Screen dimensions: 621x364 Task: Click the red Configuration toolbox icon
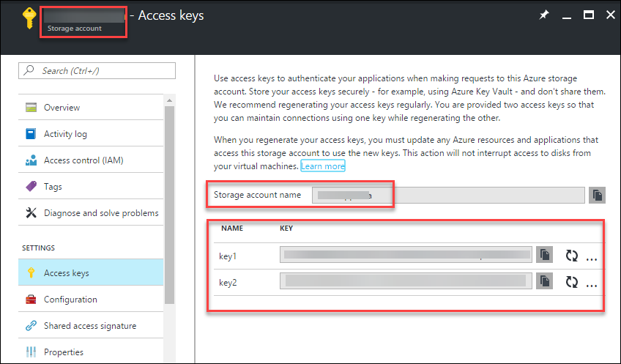(31, 299)
